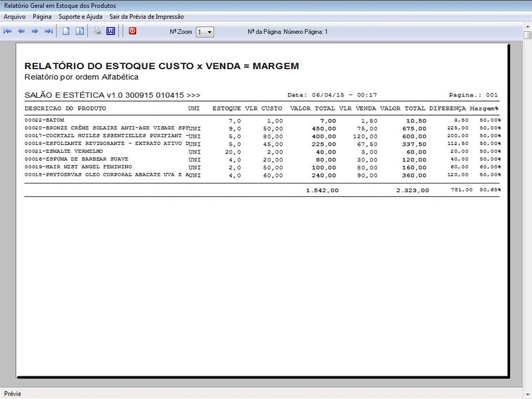Screen dimensions: 532x399
Task: Print the report using the printer icon
Action: pyautogui.click(x=97, y=31)
